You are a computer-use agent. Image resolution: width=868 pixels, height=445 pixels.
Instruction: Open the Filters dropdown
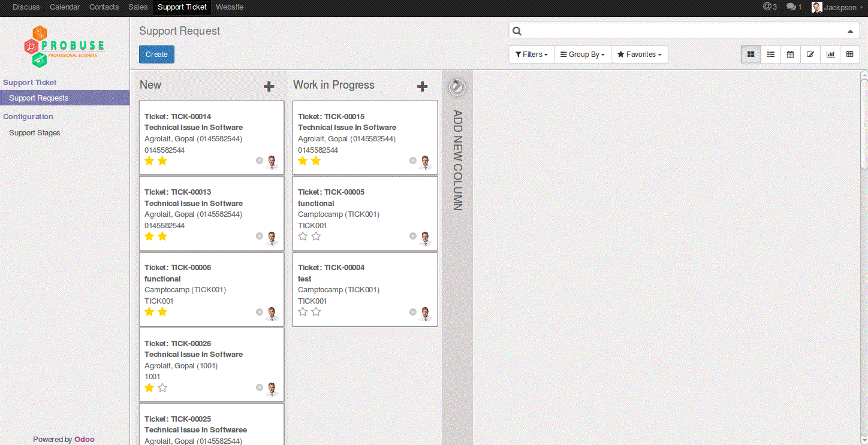(532, 55)
